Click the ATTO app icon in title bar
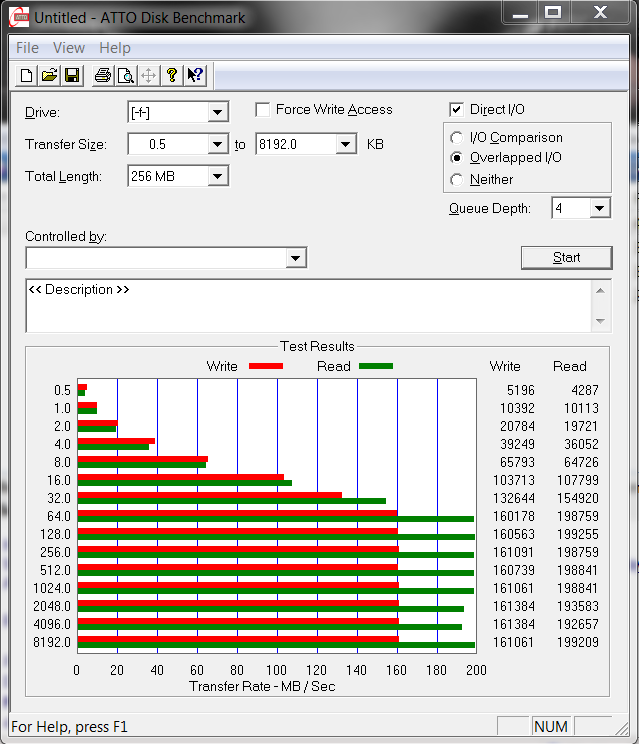This screenshot has height=744, width=639. click(20, 17)
